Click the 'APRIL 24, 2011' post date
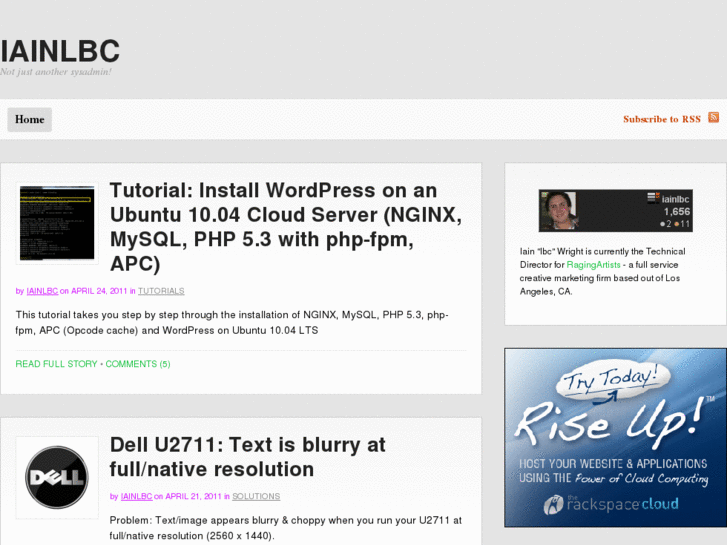This screenshot has height=545, width=727. click(99, 291)
